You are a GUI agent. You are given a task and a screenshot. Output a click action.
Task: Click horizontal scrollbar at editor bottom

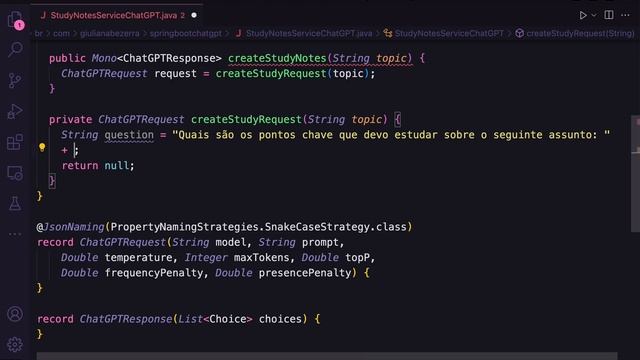tap(327, 356)
